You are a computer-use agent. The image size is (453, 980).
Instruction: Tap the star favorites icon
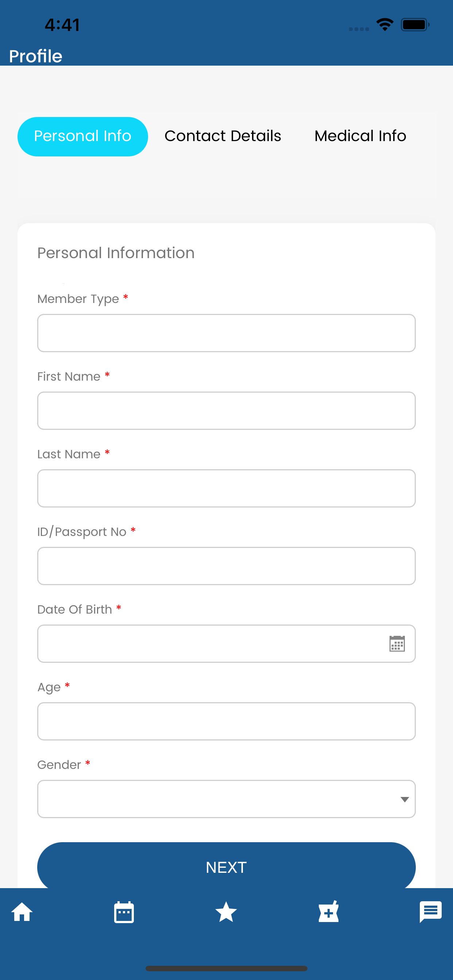tap(226, 912)
